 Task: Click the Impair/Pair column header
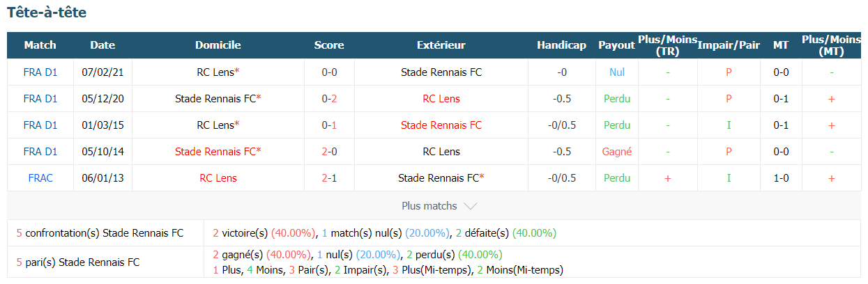[x=729, y=45]
